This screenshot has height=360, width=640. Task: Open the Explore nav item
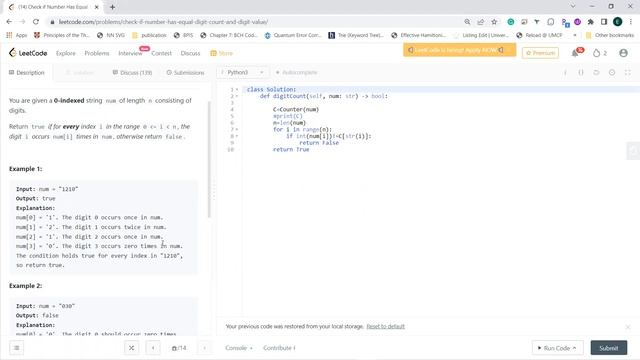tap(66, 53)
